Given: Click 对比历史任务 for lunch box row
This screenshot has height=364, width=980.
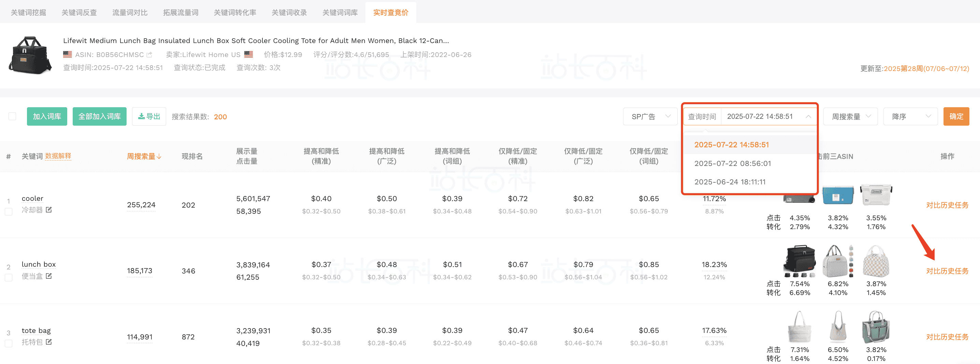Looking at the screenshot, I should tap(947, 271).
